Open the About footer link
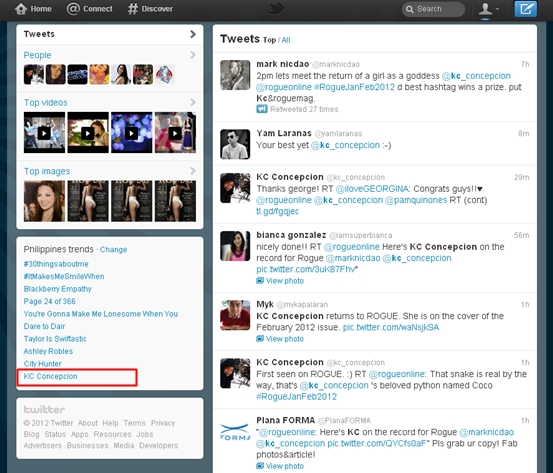 click(x=87, y=423)
